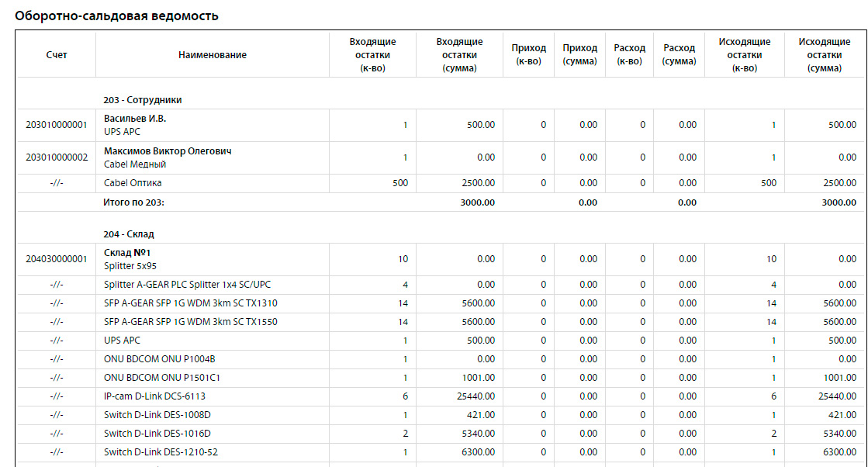Viewport: 868px width, 467px height.
Task: Click the "Приход (к-во)" column header
Action: pyautogui.click(x=528, y=55)
